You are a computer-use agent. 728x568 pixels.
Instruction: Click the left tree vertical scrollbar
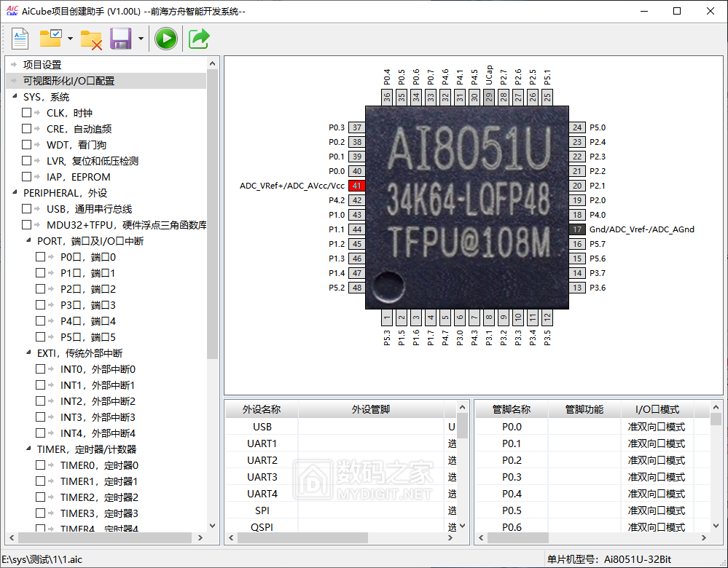pyautogui.click(x=212, y=218)
